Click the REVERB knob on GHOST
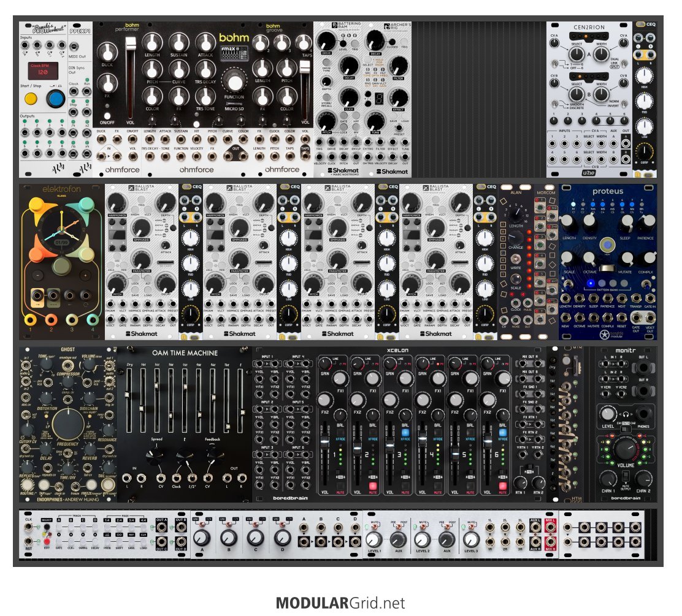The height and width of the screenshot is (616, 682). click(90, 448)
